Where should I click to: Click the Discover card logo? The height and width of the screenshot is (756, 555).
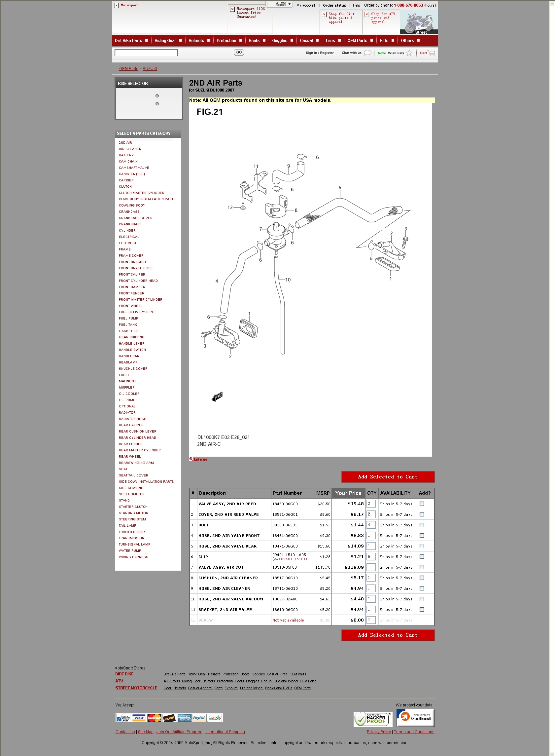click(x=169, y=718)
